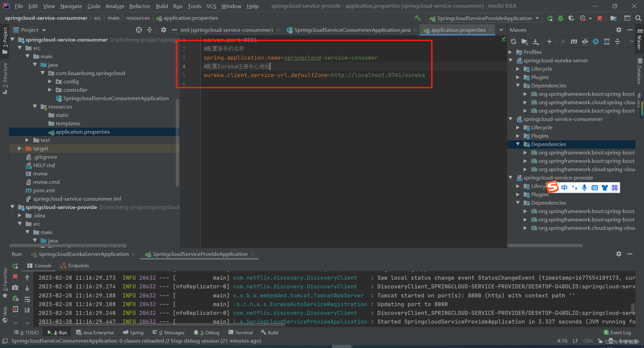
Task: Attach debugger from Run tool window
Action: pyautogui.click(x=15, y=298)
